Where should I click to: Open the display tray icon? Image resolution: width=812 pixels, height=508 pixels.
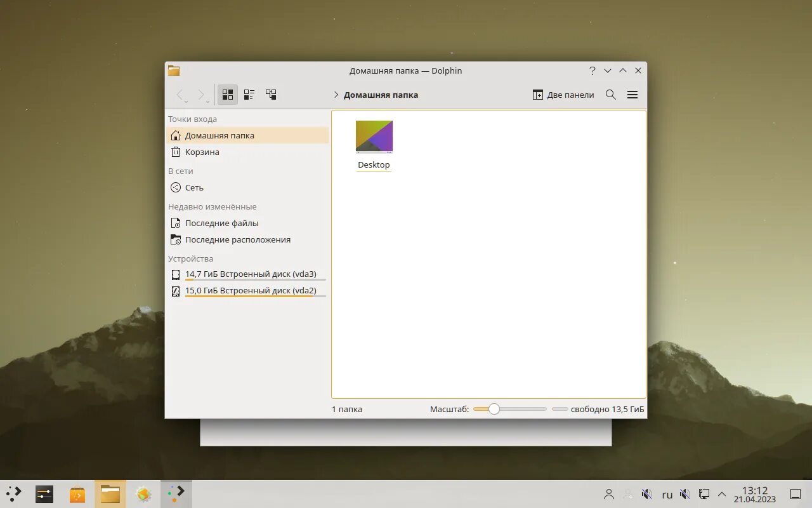pyautogui.click(x=704, y=494)
